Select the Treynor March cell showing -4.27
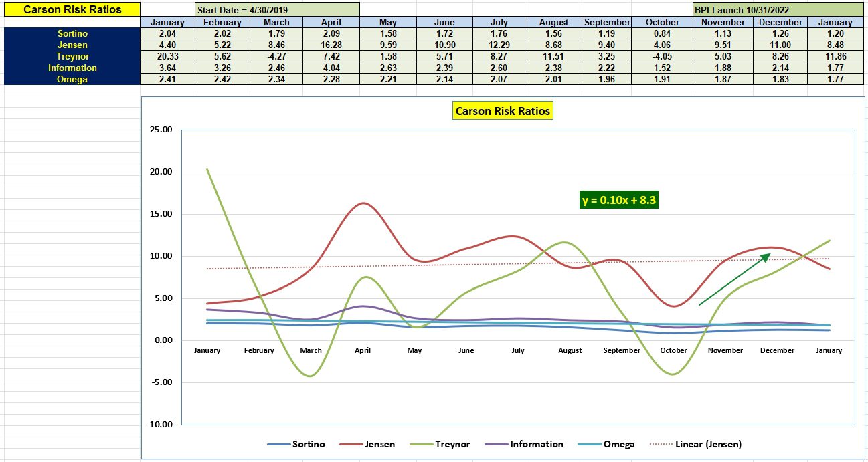This screenshot has height=462, width=868. coord(276,56)
